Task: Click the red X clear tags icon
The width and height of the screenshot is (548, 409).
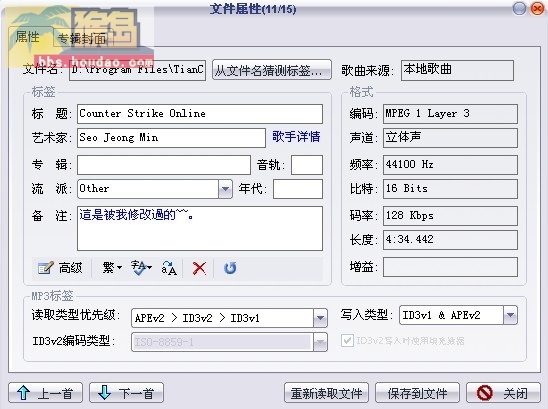Action: coord(199,268)
